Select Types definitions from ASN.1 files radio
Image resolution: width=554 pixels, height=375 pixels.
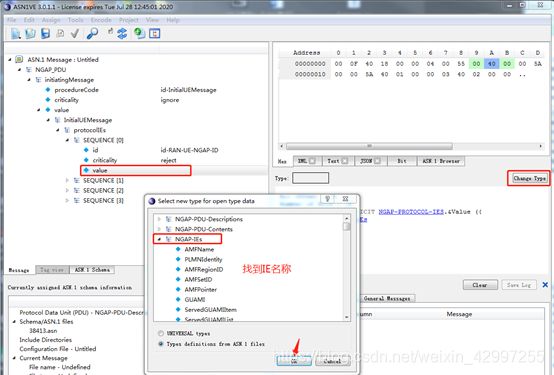pyautogui.click(x=161, y=344)
